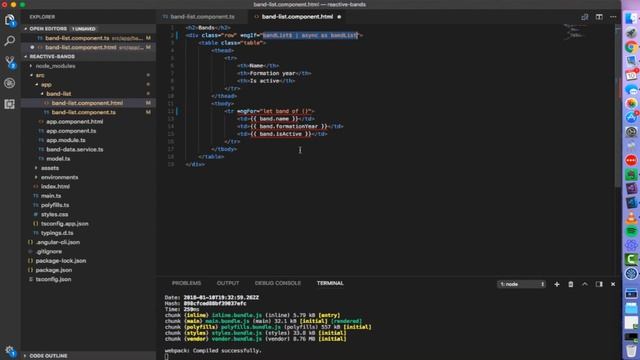640x360 pixels.
Task: Open band-list.component.ts in band-list folder
Action: tap(89, 112)
